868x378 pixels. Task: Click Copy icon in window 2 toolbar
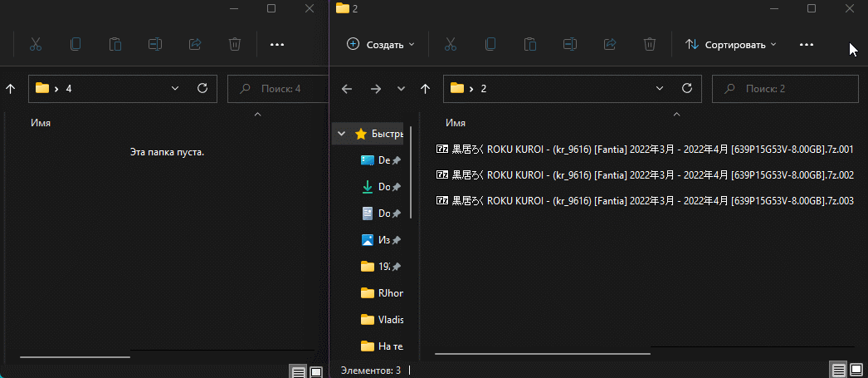[x=490, y=44]
